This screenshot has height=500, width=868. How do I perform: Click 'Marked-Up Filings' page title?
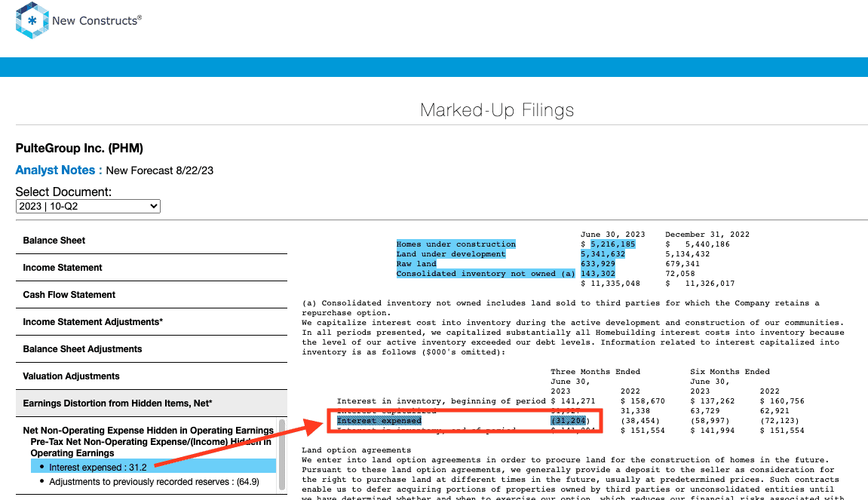click(x=496, y=109)
